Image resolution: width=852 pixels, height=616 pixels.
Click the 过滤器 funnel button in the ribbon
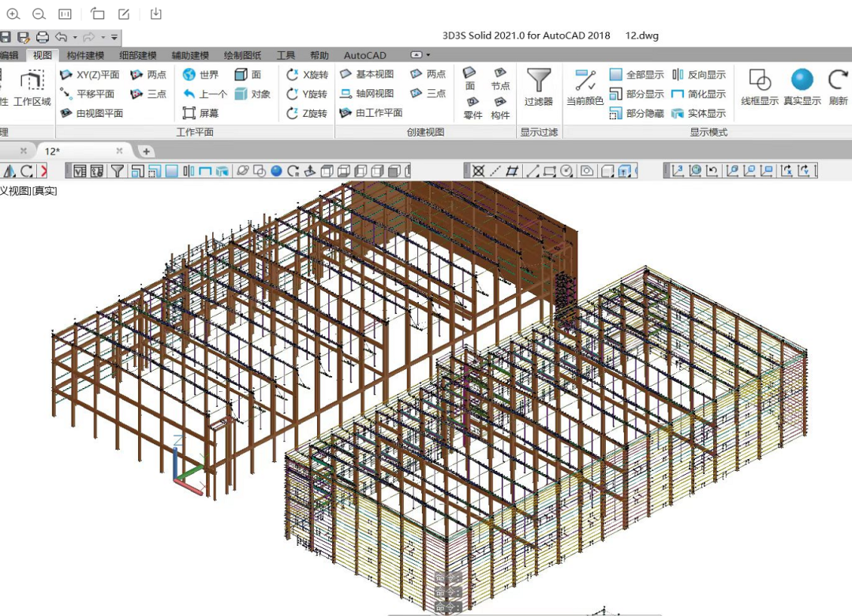[x=539, y=87]
